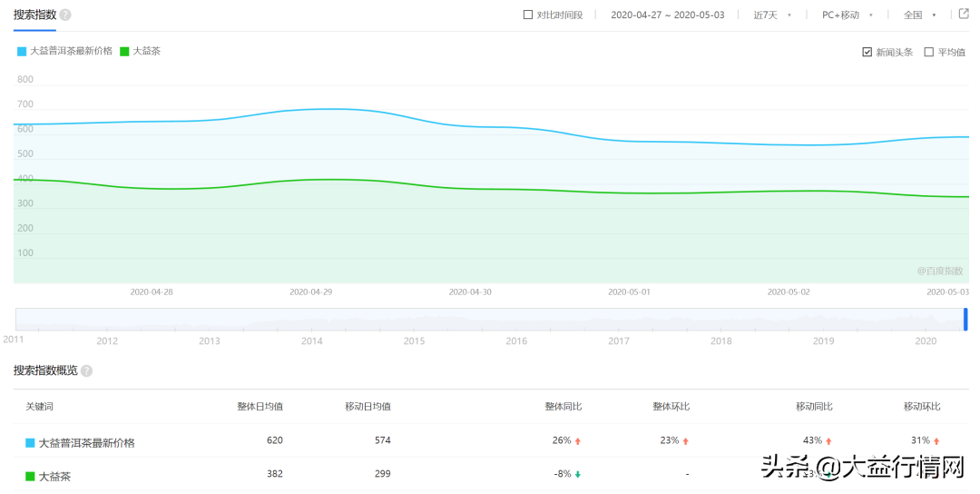The width and height of the screenshot is (980, 494).
Task: Toggle legend item 大益普洱茶最新价格
Action: click(x=65, y=51)
